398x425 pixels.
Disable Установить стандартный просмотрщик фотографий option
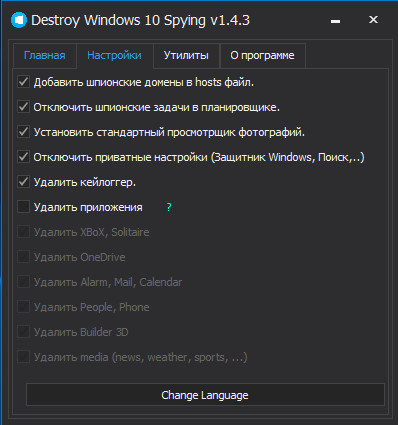coord(23,132)
